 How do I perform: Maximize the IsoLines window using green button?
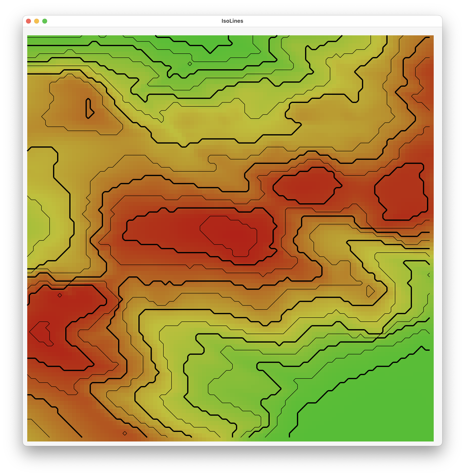tap(45, 21)
